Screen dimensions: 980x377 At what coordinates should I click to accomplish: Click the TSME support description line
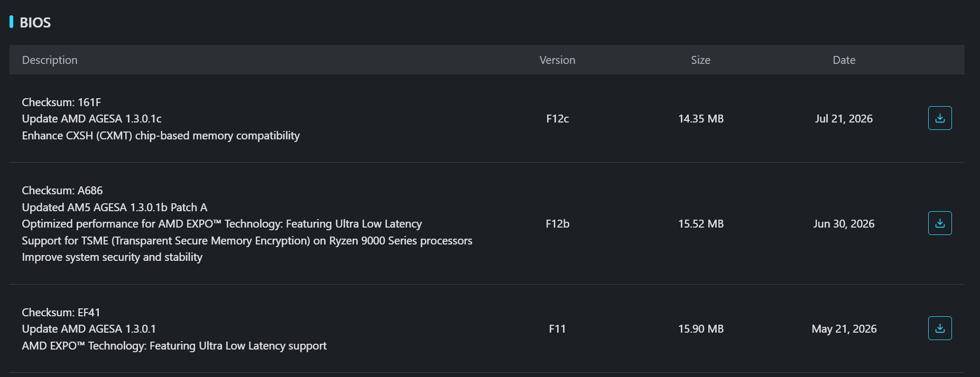(247, 241)
